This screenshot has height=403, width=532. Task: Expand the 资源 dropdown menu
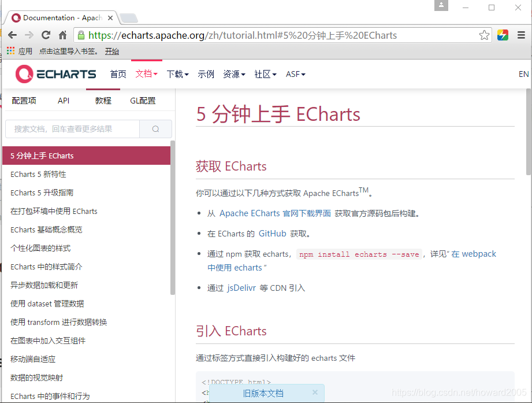tap(234, 74)
